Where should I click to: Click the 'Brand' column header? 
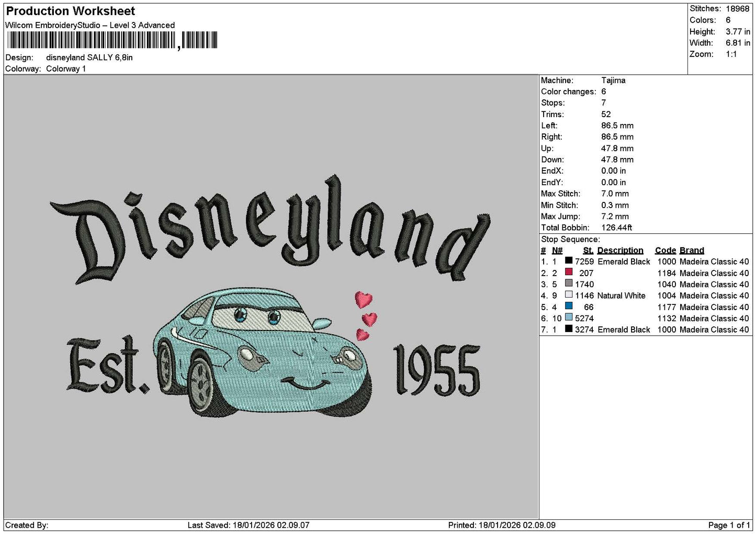[692, 251]
